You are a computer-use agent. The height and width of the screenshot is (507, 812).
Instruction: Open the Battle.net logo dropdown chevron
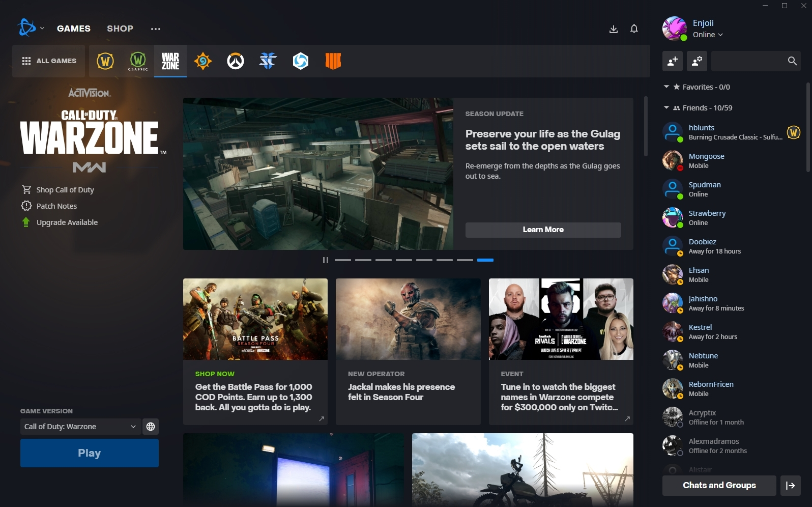tap(42, 29)
